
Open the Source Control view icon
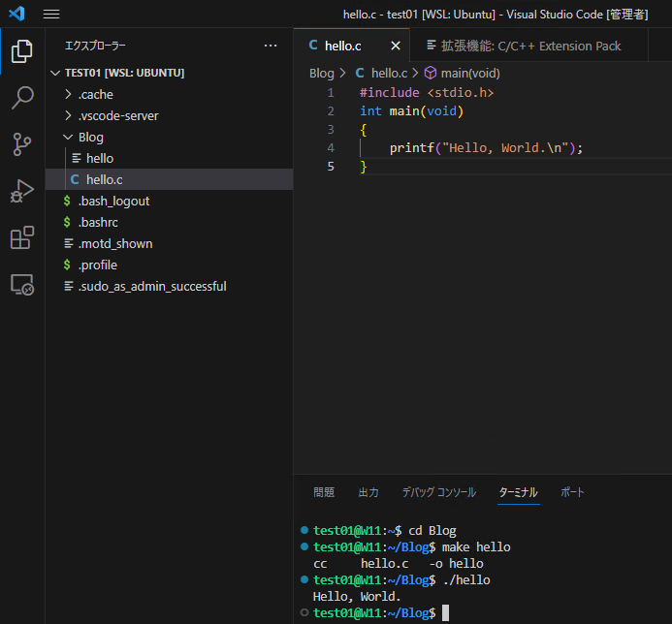(x=22, y=144)
